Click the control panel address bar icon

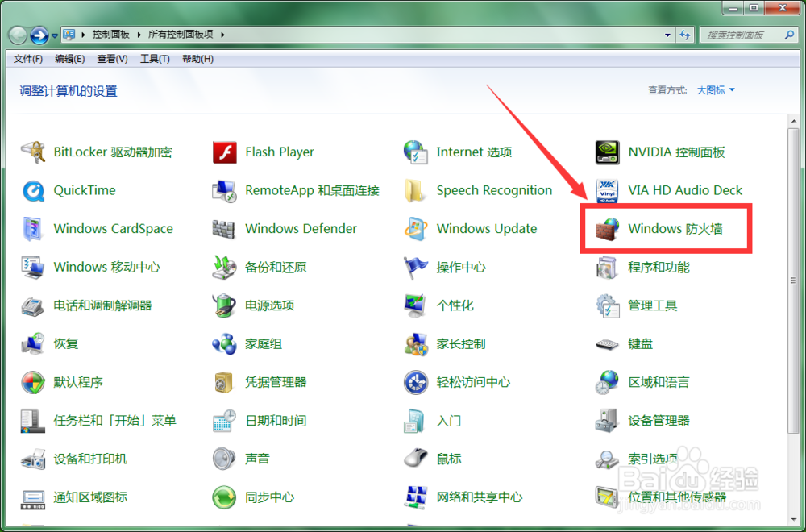point(69,35)
